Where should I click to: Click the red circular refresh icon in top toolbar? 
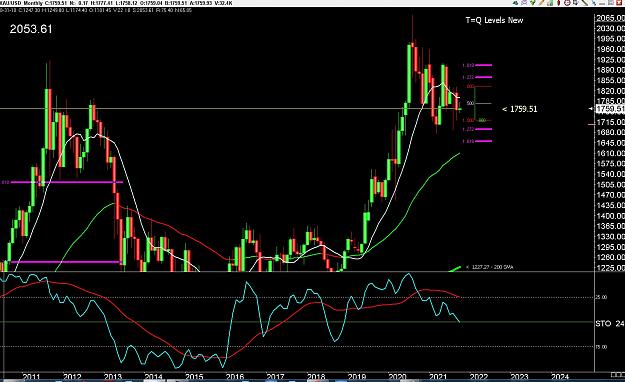568,3
